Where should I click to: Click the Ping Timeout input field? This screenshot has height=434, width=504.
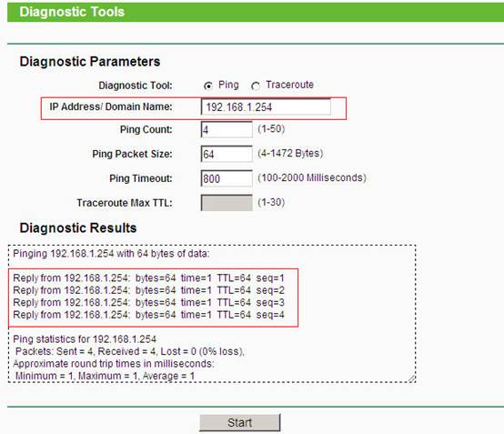[227, 178]
